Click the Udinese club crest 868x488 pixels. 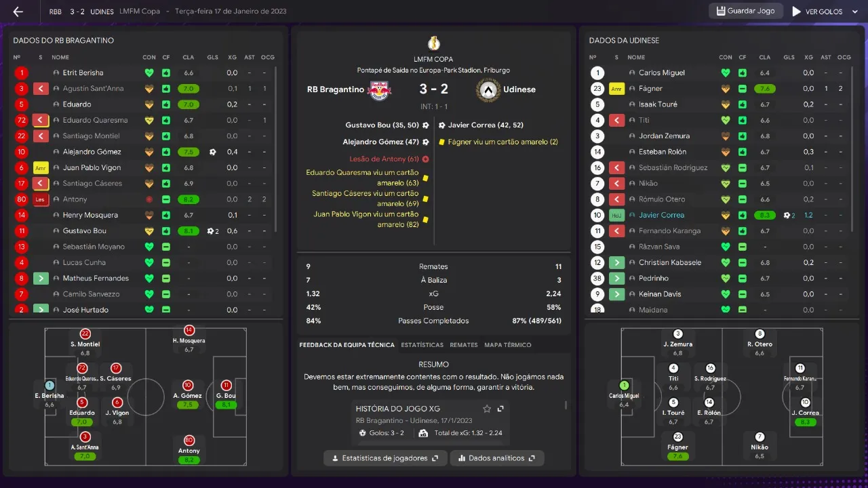click(x=488, y=89)
